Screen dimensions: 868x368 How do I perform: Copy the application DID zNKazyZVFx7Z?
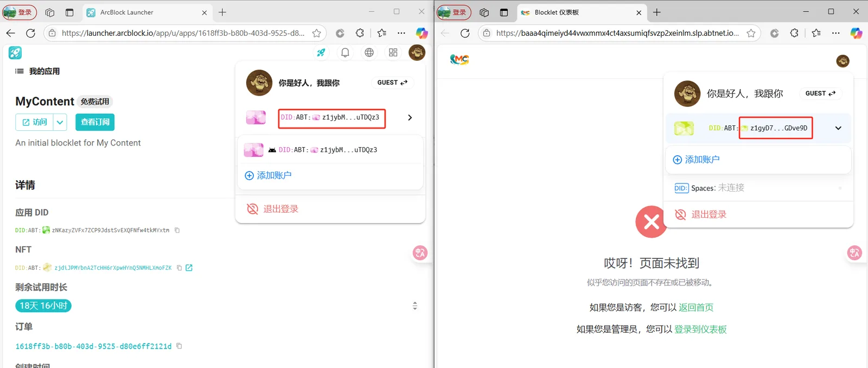pyautogui.click(x=177, y=230)
